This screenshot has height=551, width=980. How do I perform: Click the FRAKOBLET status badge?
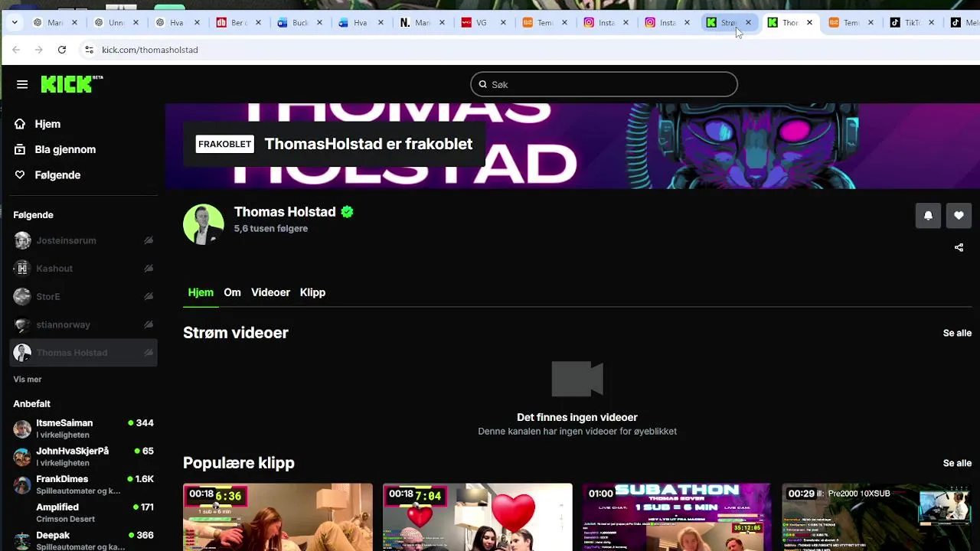pyautogui.click(x=224, y=144)
